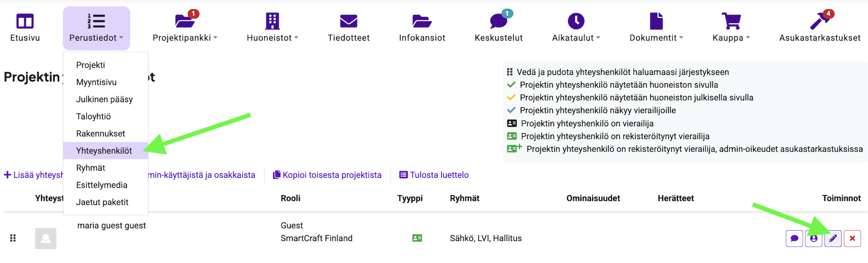Click the Tiedotteet envelope icon
The image size is (868, 263).
(x=349, y=22)
